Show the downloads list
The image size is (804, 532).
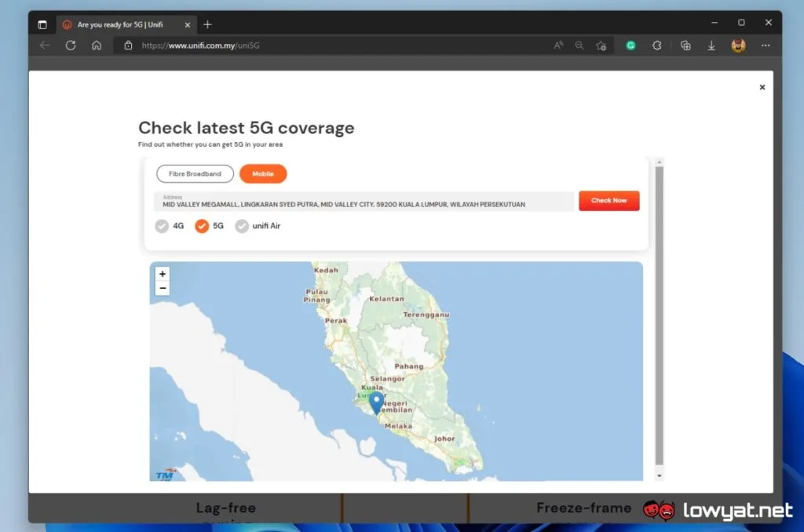click(x=711, y=46)
